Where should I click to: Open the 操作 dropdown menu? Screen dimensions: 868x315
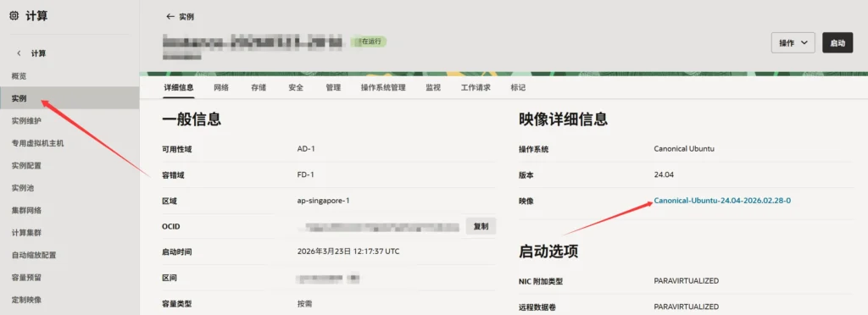(x=793, y=42)
